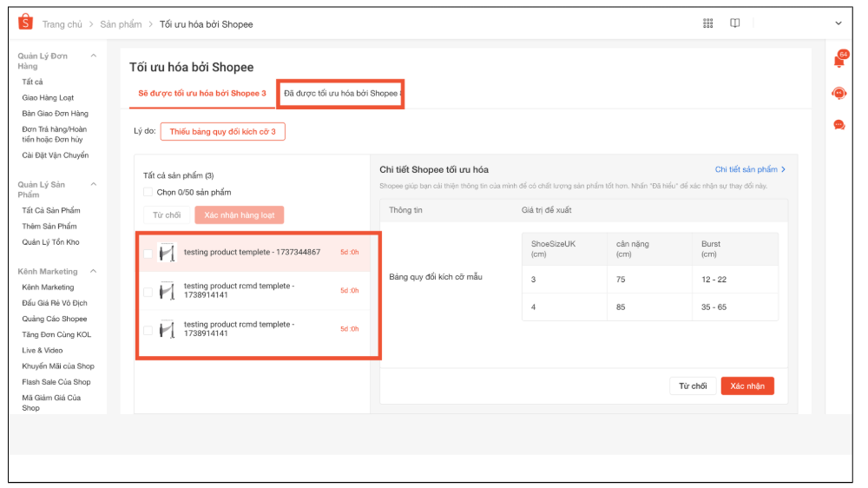Click thumbnail of product 1737344867
The width and height of the screenshot is (868, 488).
(168, 253)
